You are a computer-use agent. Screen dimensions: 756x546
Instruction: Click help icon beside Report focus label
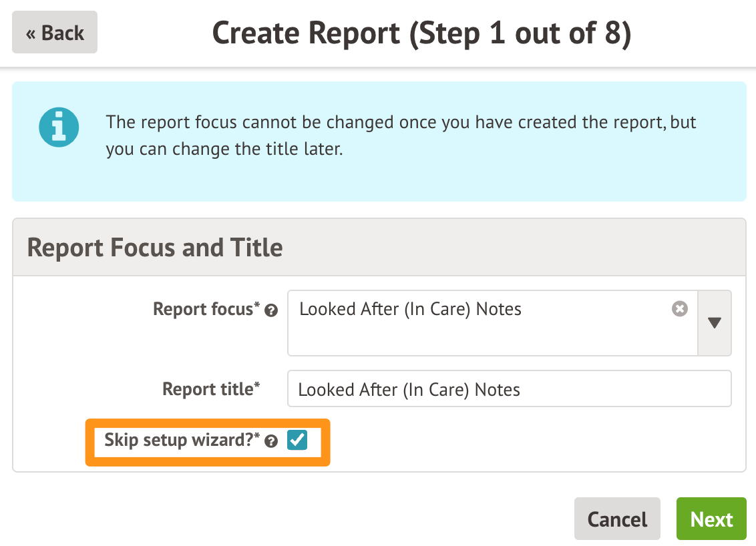pyautogui.click(x=271, y=310)
